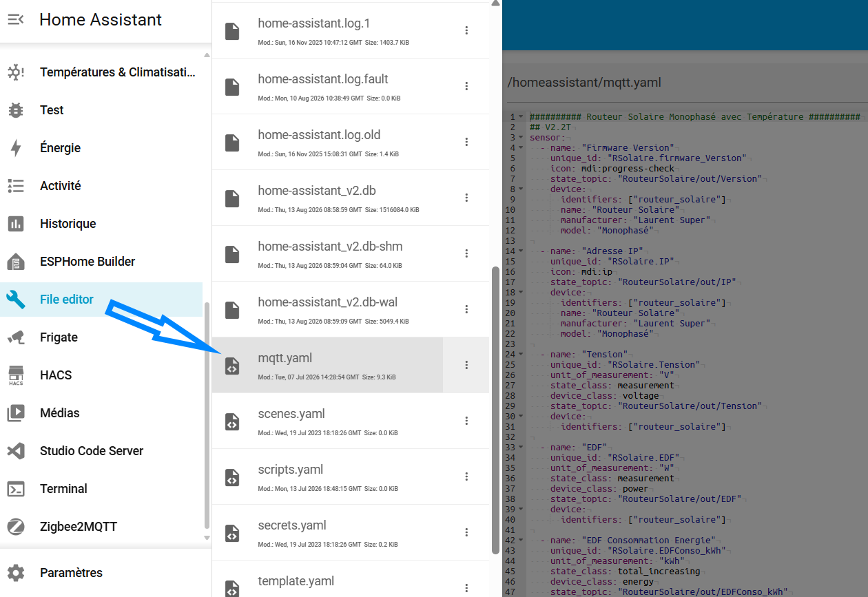
Task: Fold the sensor: block at line 3
Action: coord(521,138)
